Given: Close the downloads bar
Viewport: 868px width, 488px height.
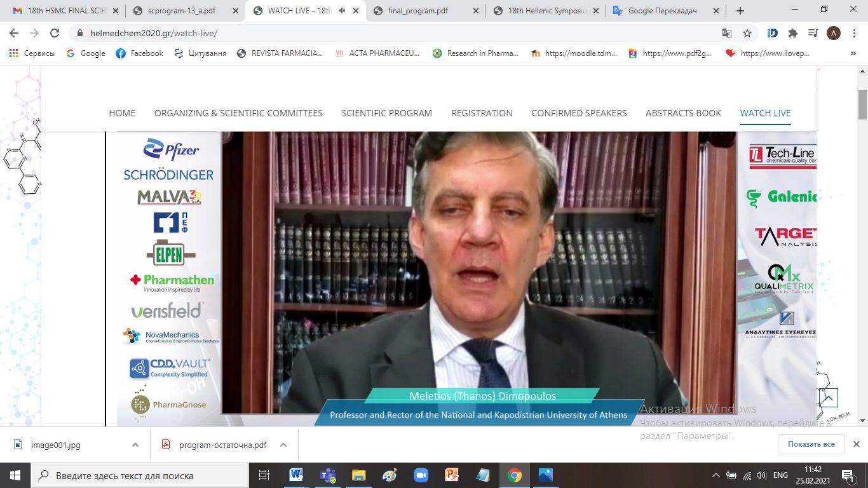Looking at the screenshot, I should (856, 444).
